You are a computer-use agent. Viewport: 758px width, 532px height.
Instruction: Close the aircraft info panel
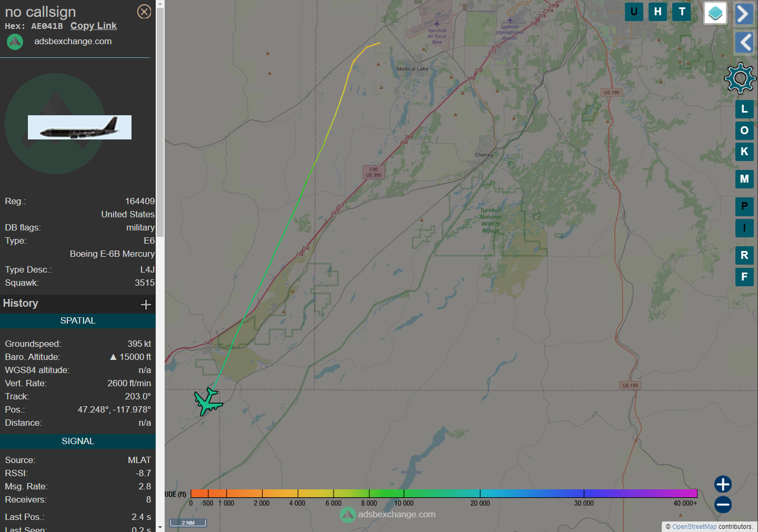tap(144, 12)
